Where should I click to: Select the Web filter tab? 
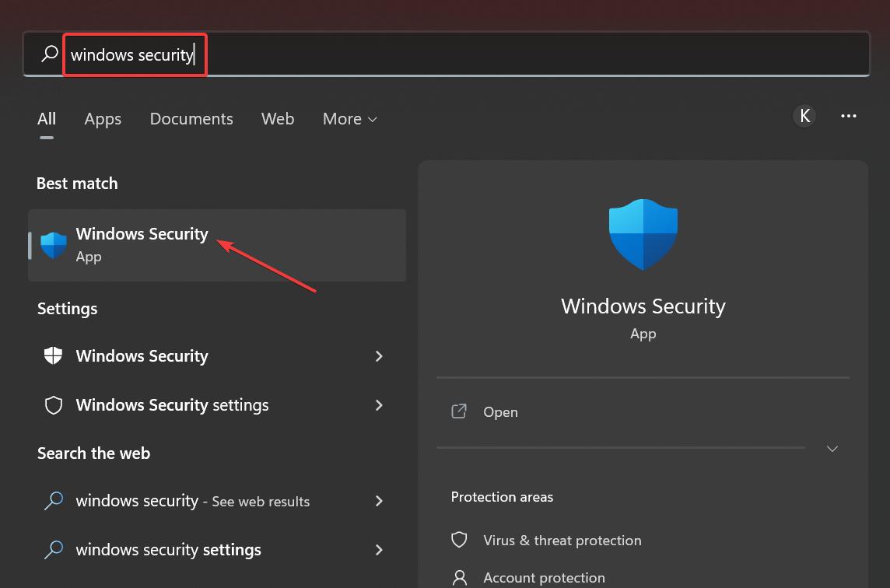click(x=278, y=119)
